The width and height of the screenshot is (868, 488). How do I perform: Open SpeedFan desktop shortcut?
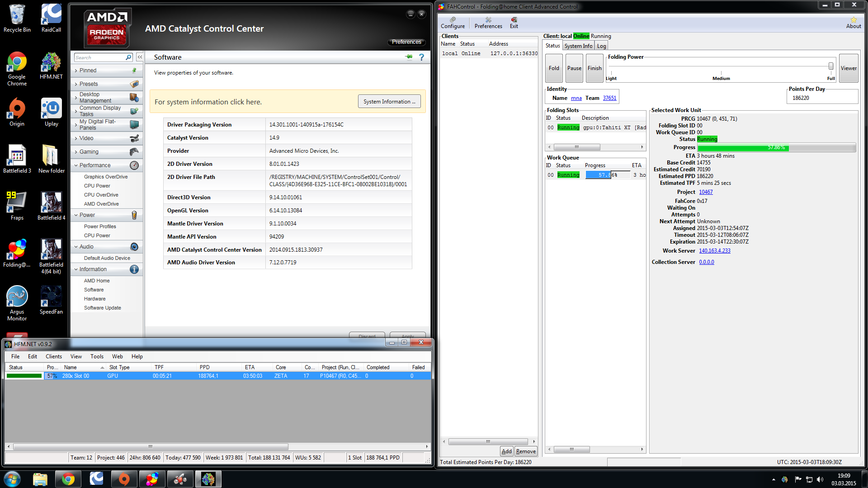click(51, 300)
